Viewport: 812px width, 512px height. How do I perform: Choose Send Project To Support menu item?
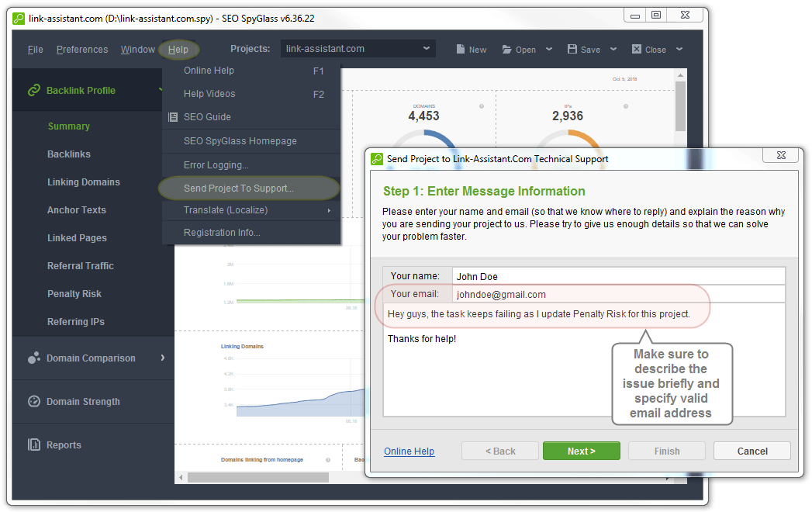[249, 188]
